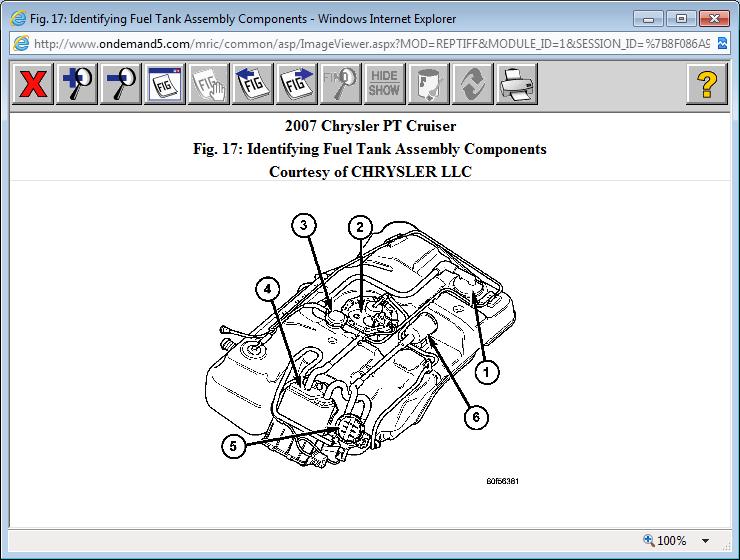Click the 'Courtesy of CHRYSLER LLC' text
The width and height of the screenshot is (740, 560).
point(370,172)
